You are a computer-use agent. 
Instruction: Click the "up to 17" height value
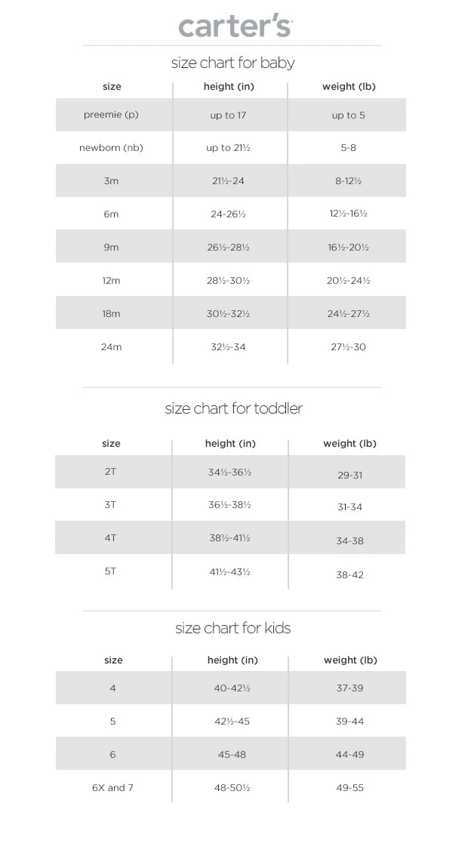click(x=228, y=115)
